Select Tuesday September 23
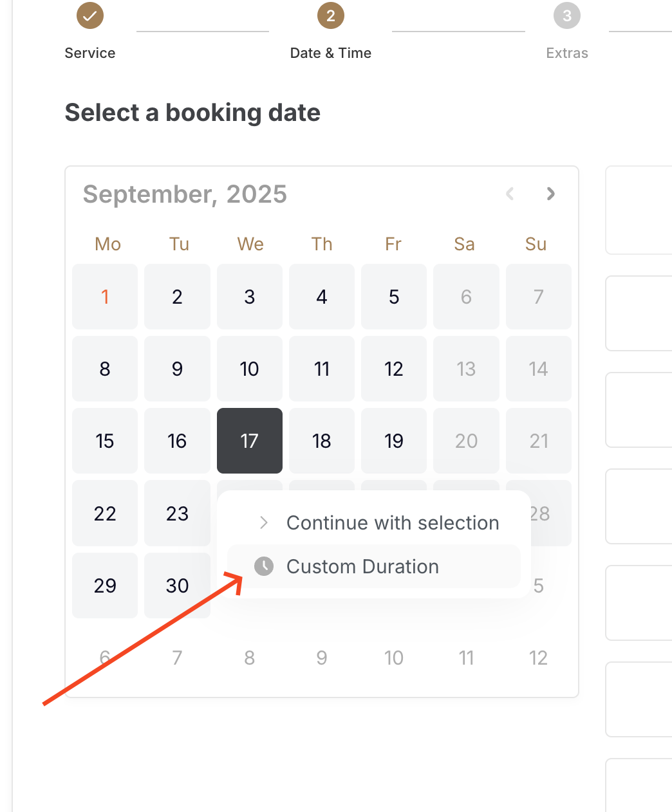Viewport: 672px width, 812px height. (177, 513)
